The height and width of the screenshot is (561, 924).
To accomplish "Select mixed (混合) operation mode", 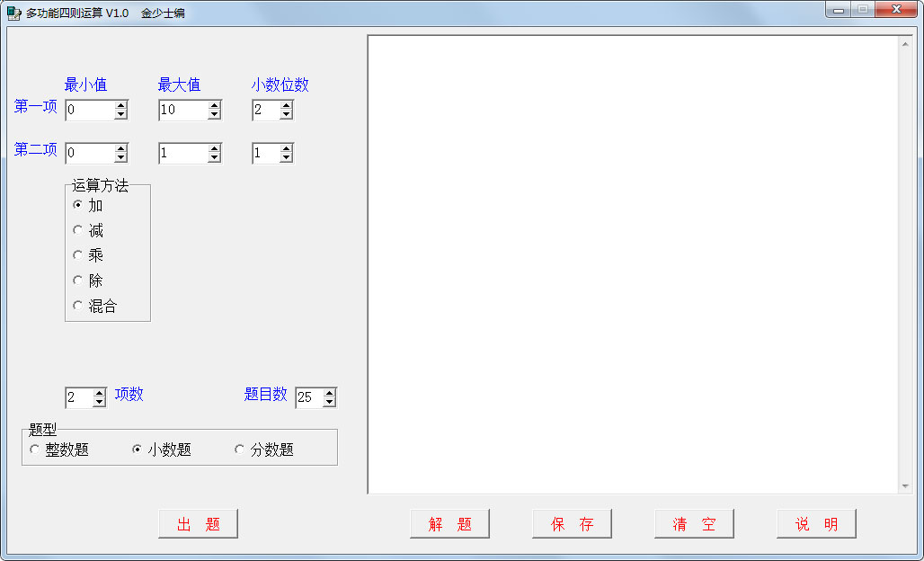I will (78, 306).
